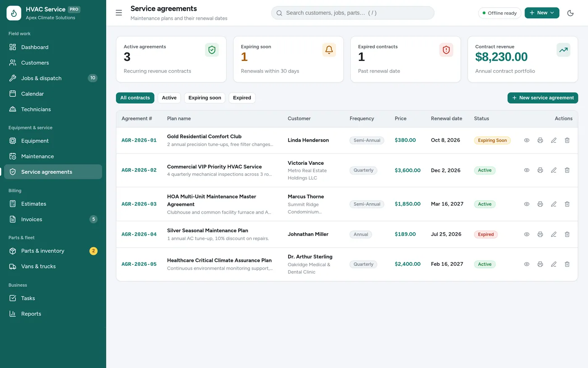Open Calendar from sidebar

[x=53, y=94]
